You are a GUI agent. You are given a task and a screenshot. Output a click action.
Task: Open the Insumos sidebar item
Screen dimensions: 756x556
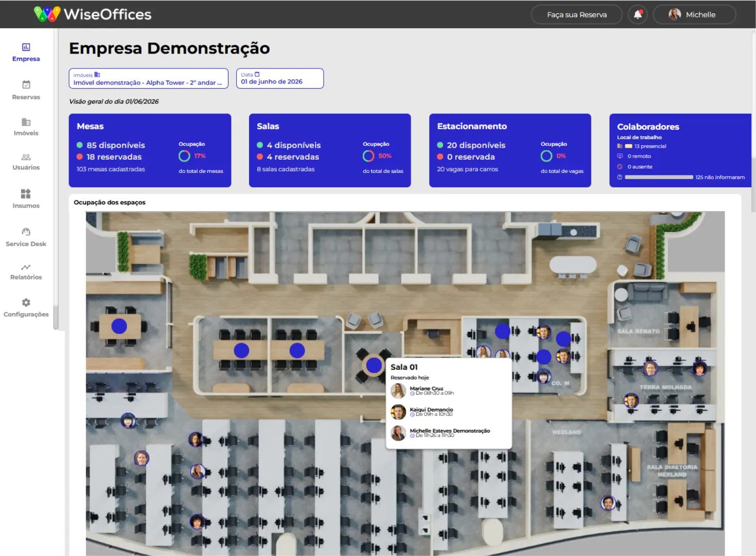[x=26, y=199]
